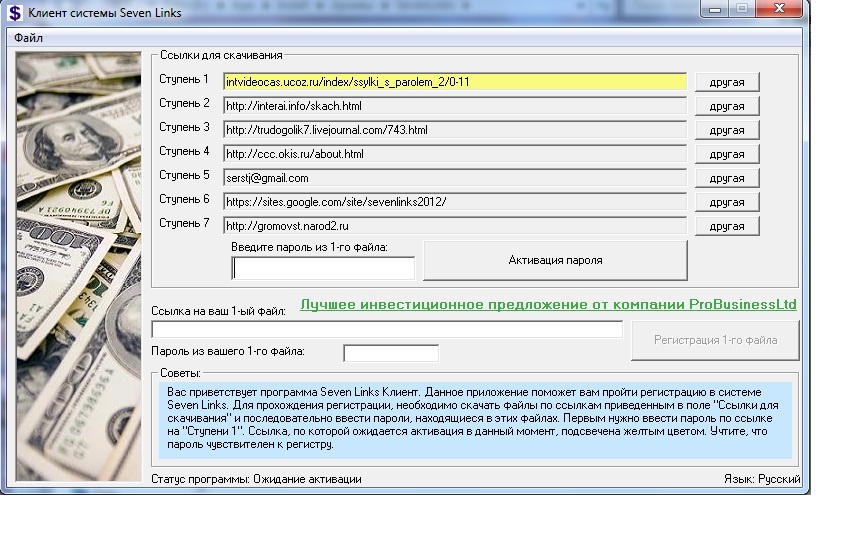Click the 'Ссылка на ваш 1-ый файл' input field
864x540 pixels.
[x=387, y=330]
